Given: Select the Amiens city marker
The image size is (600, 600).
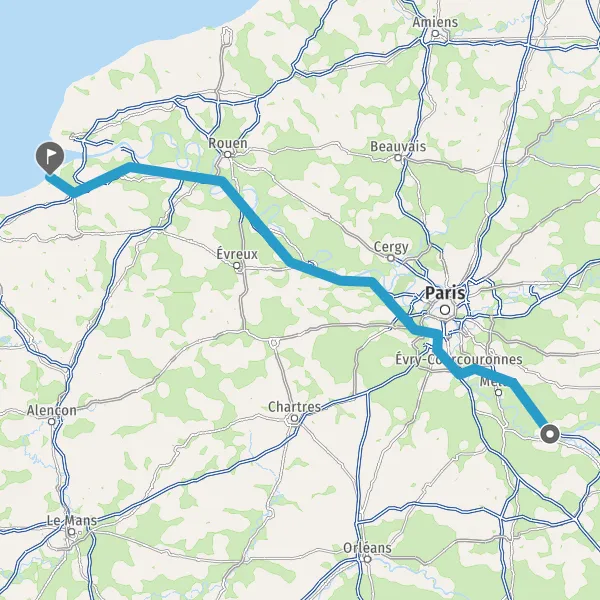Looking at the screenshot, I should click(x=435, y=34).
